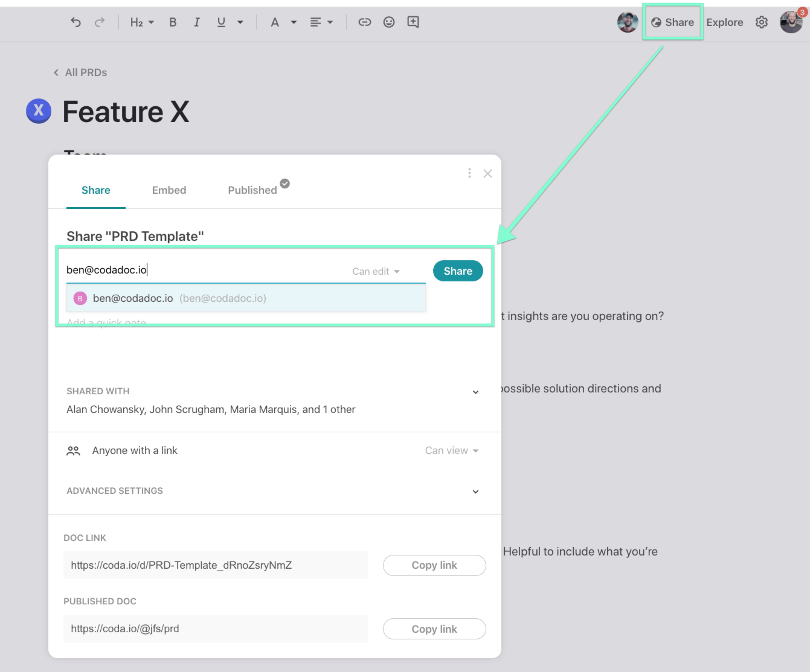Open doc settings gear icon
Screen dimensions: 810x672
[762, 22]
